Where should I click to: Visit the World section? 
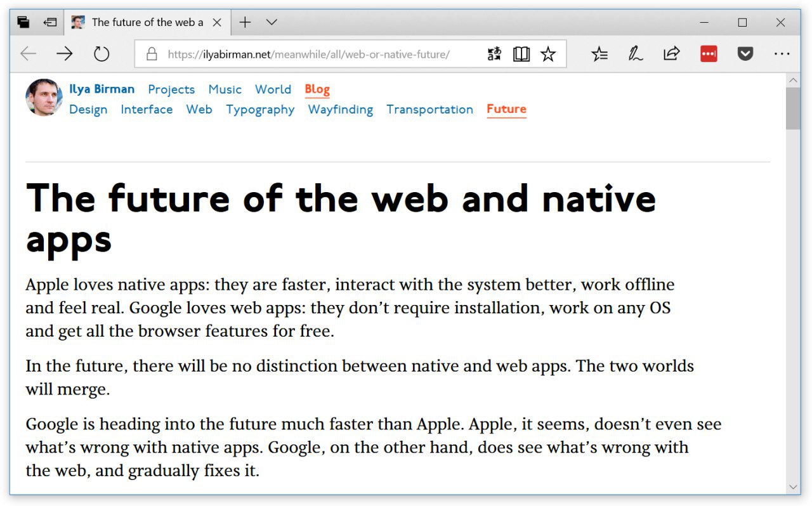pos(273,89)
